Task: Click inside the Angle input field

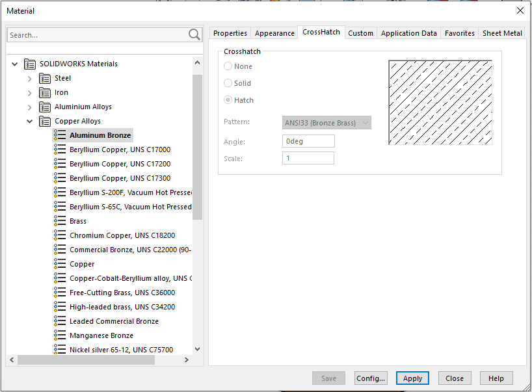Action: pos(308,141)
